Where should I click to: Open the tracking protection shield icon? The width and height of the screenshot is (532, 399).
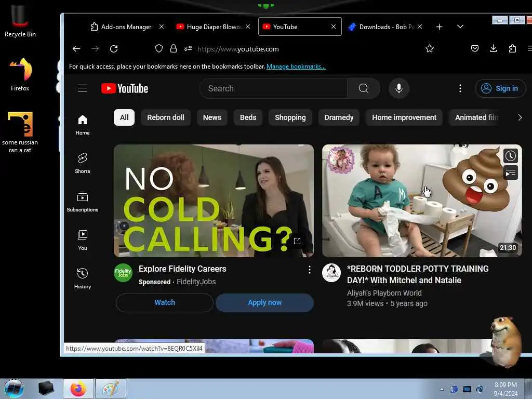159,48
